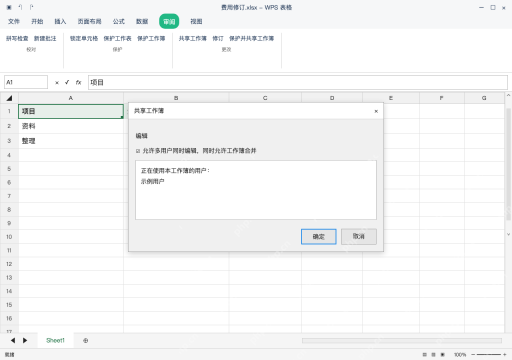This screenshot has height=360, width=512.
Task: Switch to normal view icon in status bar
Action: point(425,354)
